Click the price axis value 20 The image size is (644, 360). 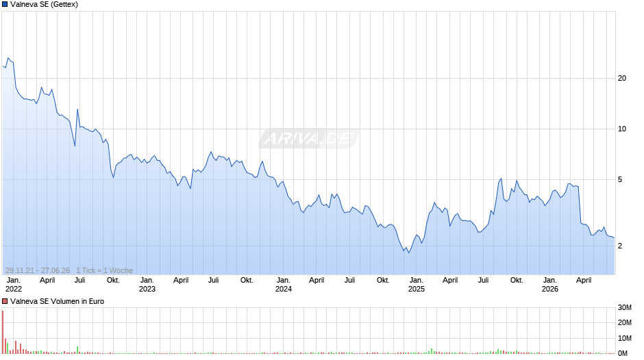coord(622,79)
